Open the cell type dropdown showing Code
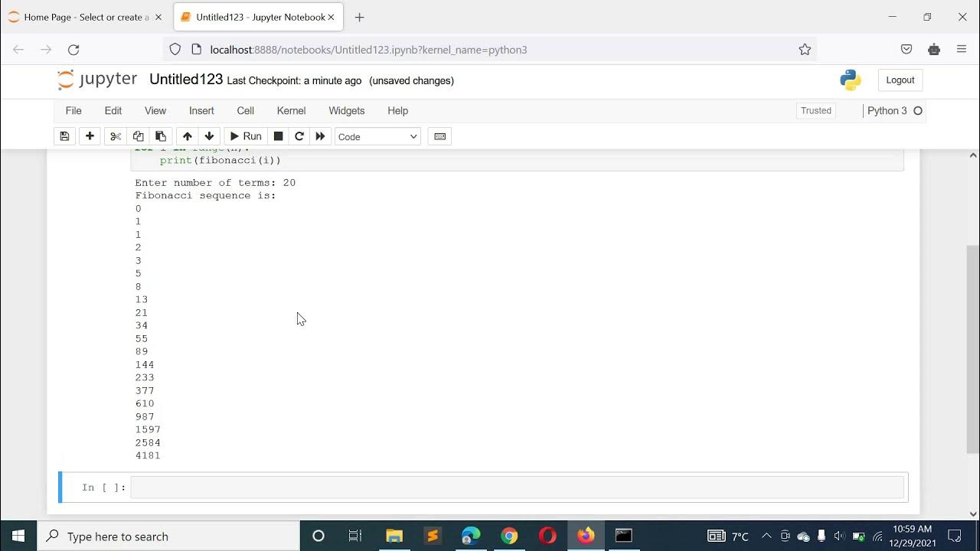Screen dimensions: 980x551 (x=378, y=136)
